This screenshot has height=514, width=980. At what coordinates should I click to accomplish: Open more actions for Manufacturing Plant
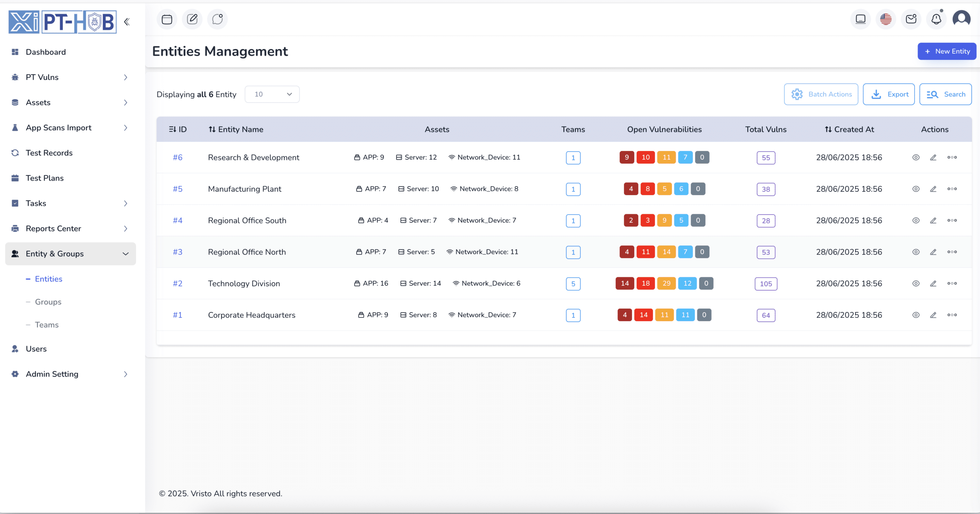pyautogui.click(x=952, y=189)
